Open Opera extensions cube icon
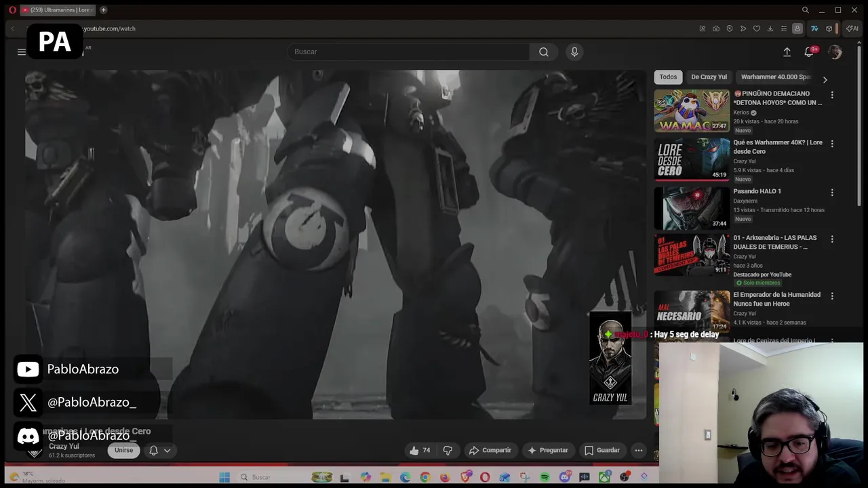Viewport: 868px width, 488px height. (829, 28)
